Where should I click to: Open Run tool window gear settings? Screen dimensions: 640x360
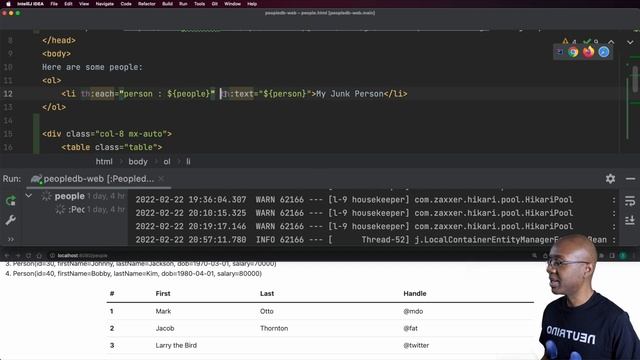610,178
